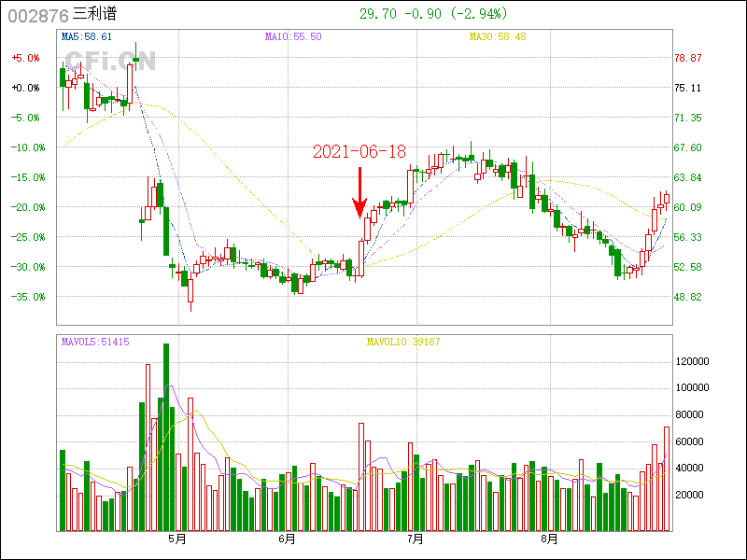Click the 48.82 price axis value
The height and width of the screenshot is (560, 747).
[x=688, y=297]
